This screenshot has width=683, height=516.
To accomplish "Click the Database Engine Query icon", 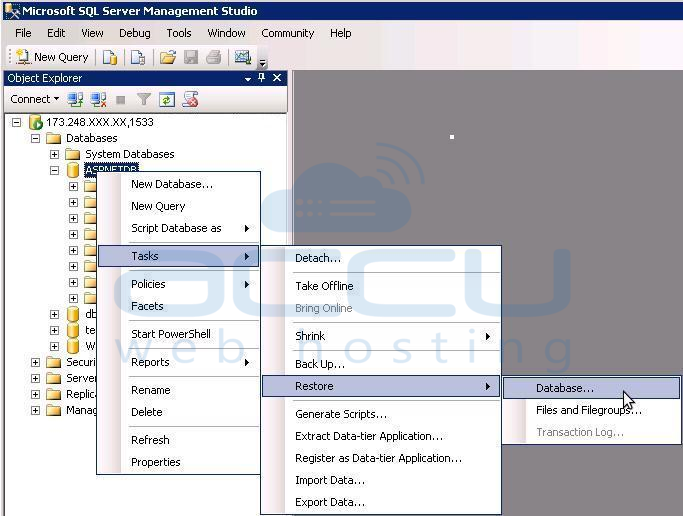I will 110,57.
